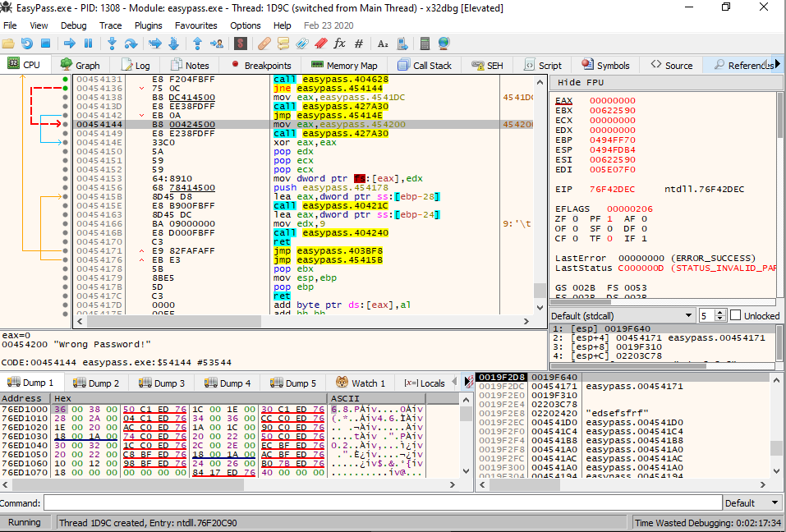Pause execution of the debuggee
The image size is (786, 532).
(88, 44)
